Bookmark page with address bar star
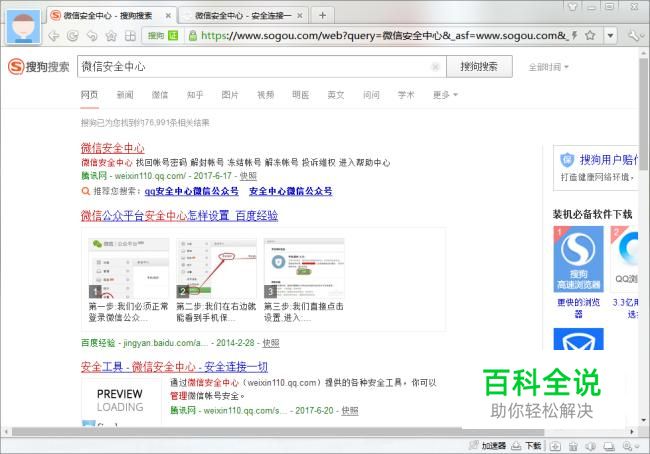650x454 pixels. pyautogui.click(x=590, y=36)
